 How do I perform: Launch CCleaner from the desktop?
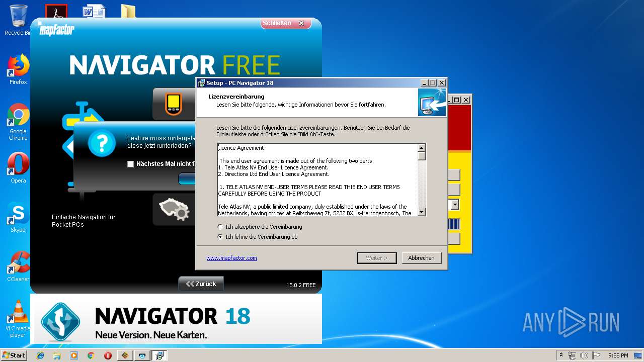tap(18, 266)
